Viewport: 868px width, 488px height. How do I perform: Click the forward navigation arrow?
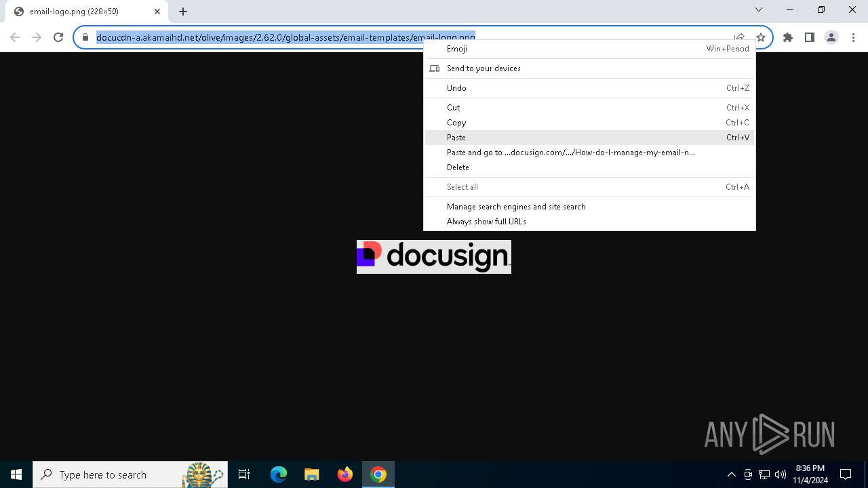tap(37, 37)
